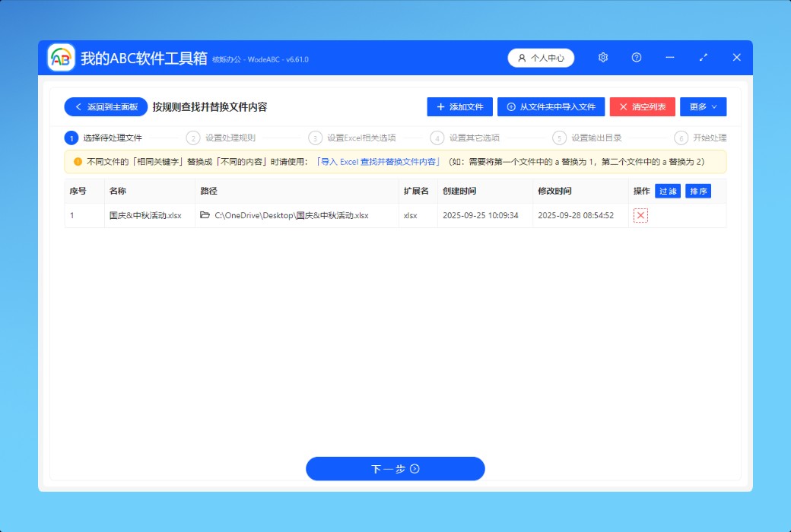
Task: Click the 排序 sort button
Action: coord(697,192)
